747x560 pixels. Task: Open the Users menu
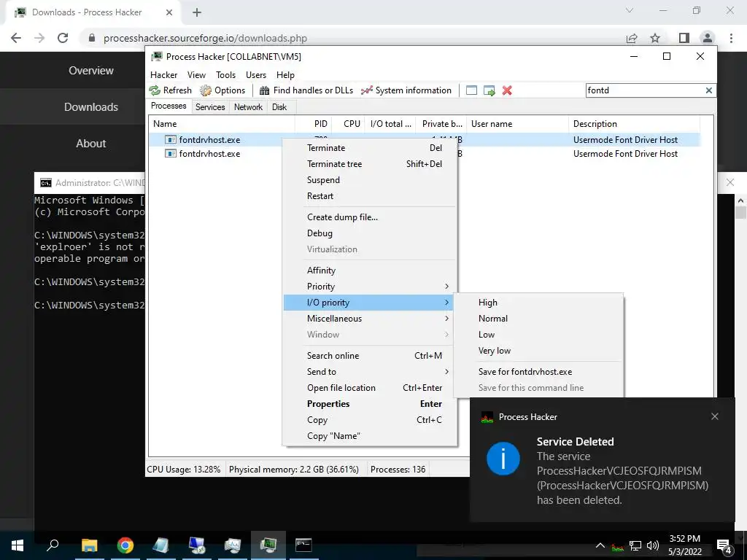[256, 75]
